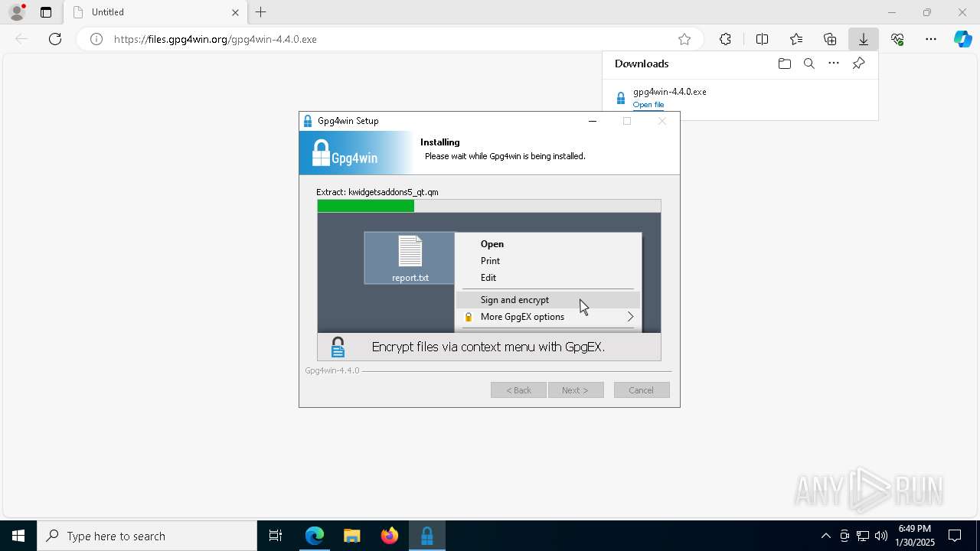Open Microsoft Edge from taskbar
The width and height of the screenshot is (980, 551).
click(315, 536)
